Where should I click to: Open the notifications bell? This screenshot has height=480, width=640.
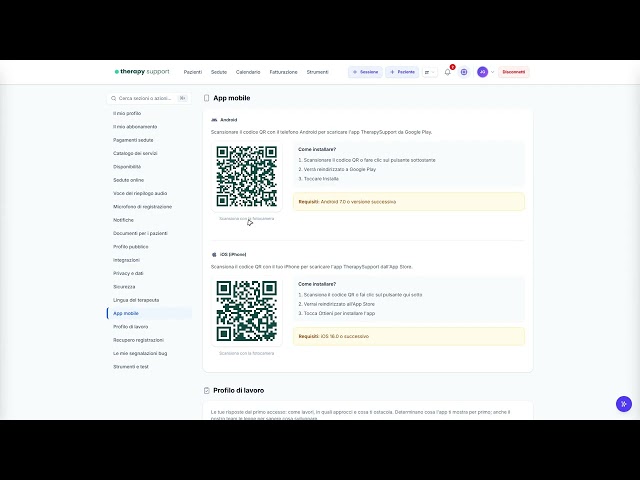[447, 72]
